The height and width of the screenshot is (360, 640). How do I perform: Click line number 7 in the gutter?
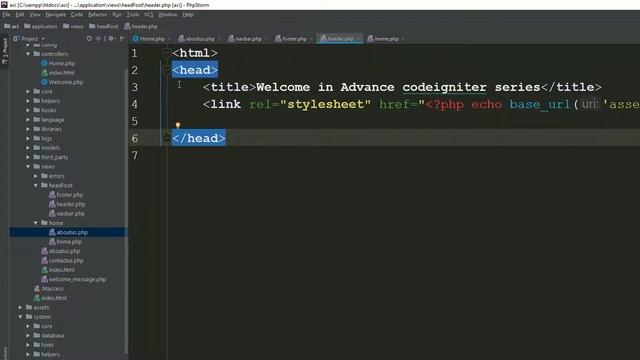(x=135, y=156)
